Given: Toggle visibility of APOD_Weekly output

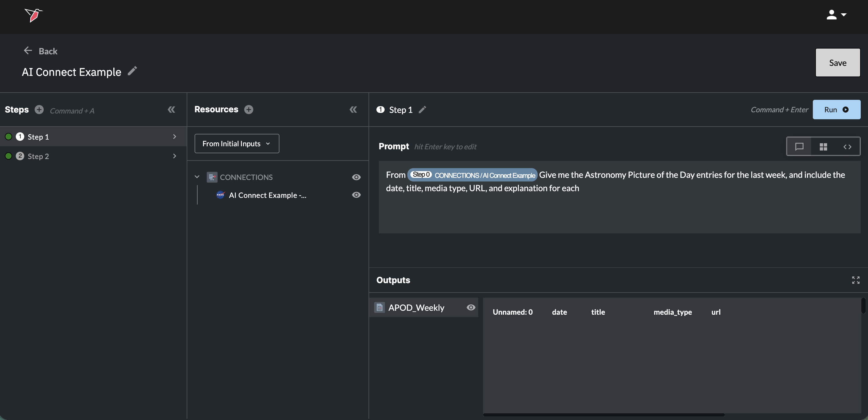Looking at the screenshot, I should click(x=471, y=307).
